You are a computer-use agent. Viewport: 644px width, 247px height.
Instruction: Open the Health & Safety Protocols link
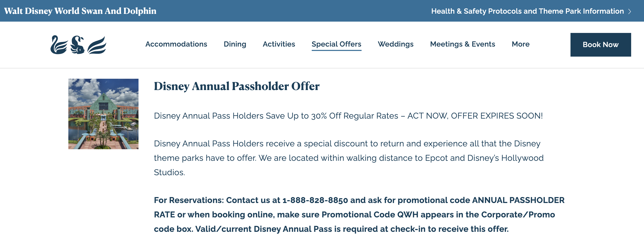pyautogui.click(x=527, y=11)
